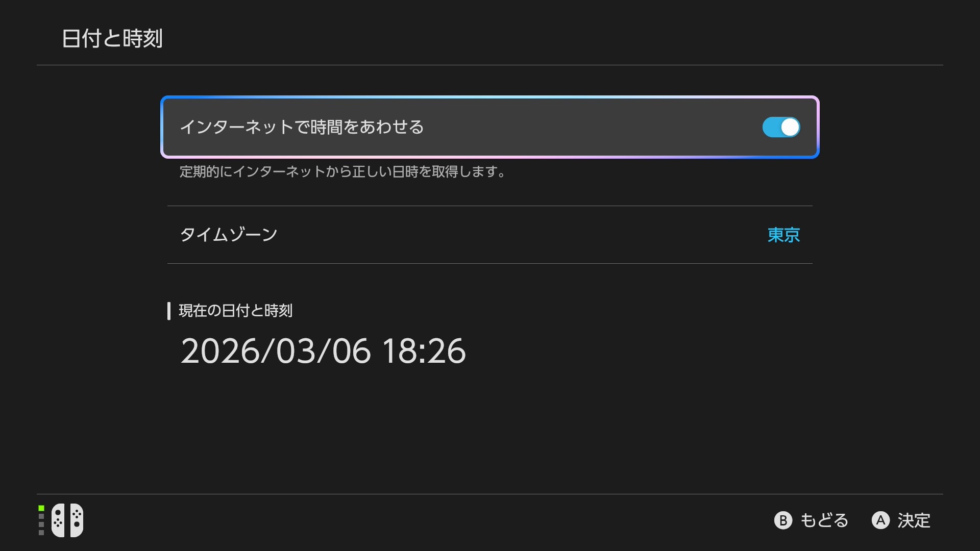Click the 現在の日付と時刻 section header

(x=235, y=311)
